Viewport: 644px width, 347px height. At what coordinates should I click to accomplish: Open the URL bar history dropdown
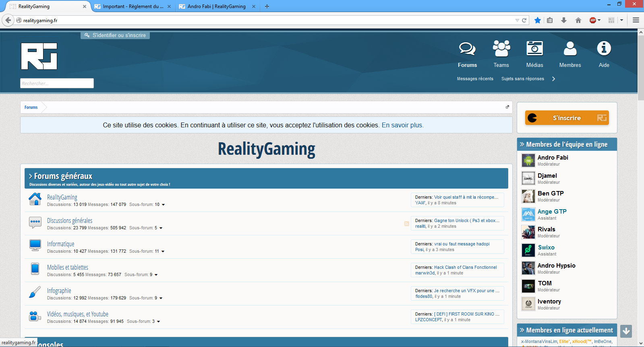coord(517,20)
